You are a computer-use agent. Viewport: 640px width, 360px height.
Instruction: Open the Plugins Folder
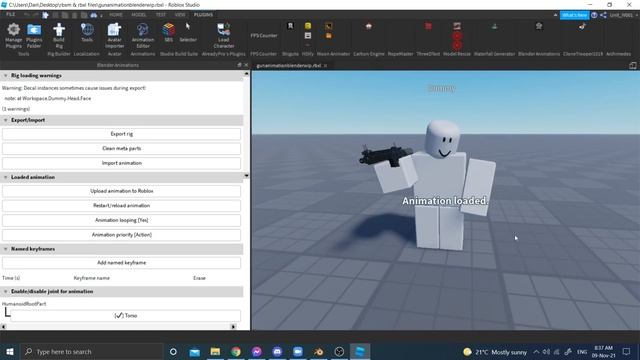(x=34, y=36)
